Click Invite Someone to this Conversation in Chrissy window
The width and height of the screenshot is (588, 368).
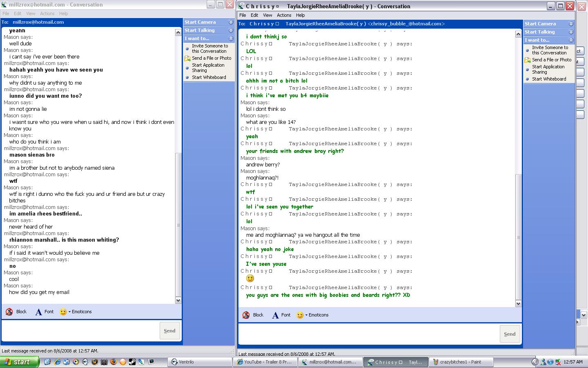click(550, 50)
